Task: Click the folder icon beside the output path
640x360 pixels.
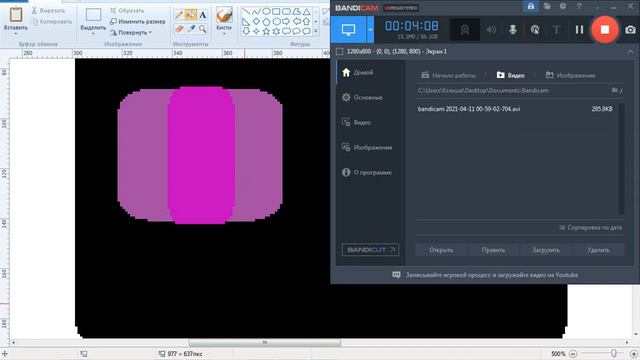Action: tap(615, 90)
